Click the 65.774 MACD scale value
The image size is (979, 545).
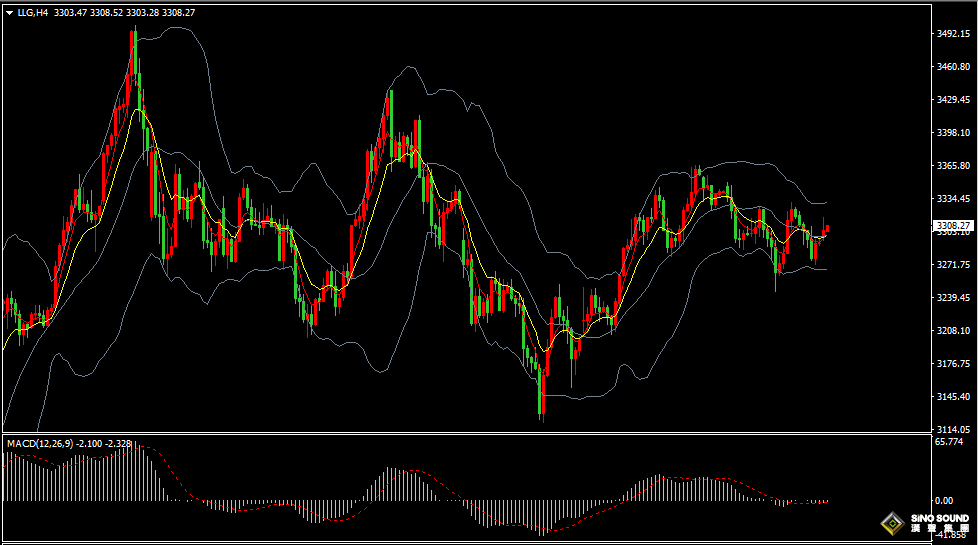[x=948, y=441]
